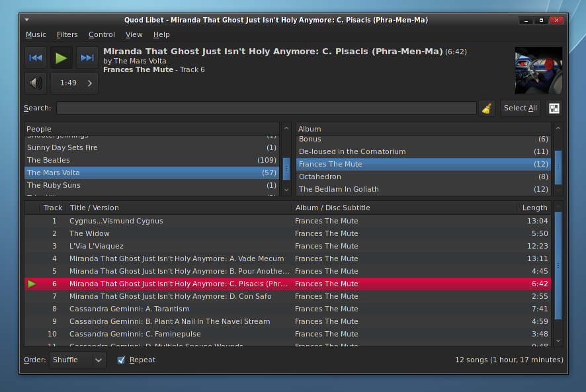The width and height of the screenshot is (586, 392).
Task: Skip to the previous track
Action: tap(36, 58)
